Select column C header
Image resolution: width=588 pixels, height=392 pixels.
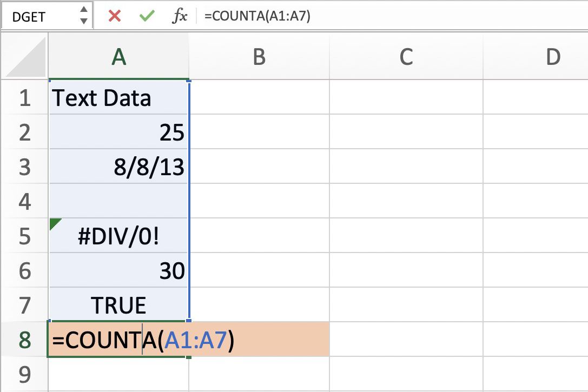(x=406, y=57)
